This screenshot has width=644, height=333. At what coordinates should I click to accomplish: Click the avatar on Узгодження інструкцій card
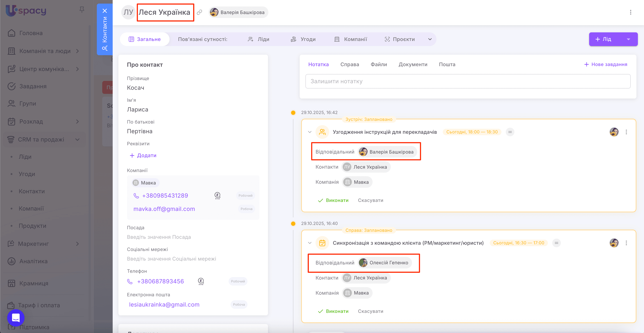[x=614, y=132]
